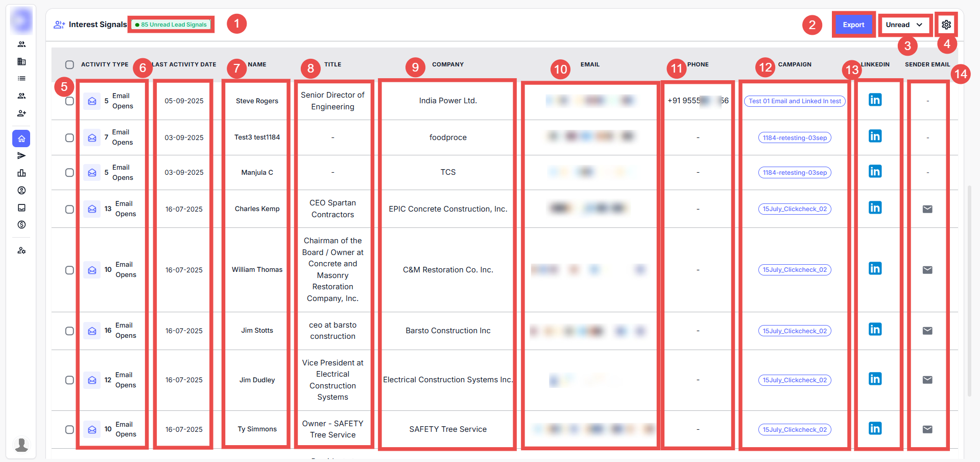Expand the Unread filter dropdown

tap(904, 25)
